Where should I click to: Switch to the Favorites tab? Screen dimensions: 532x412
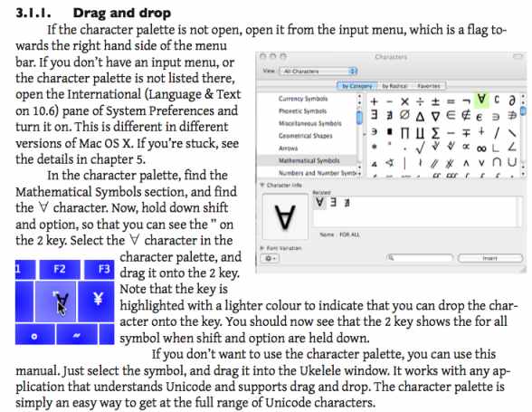pos(429,86)
